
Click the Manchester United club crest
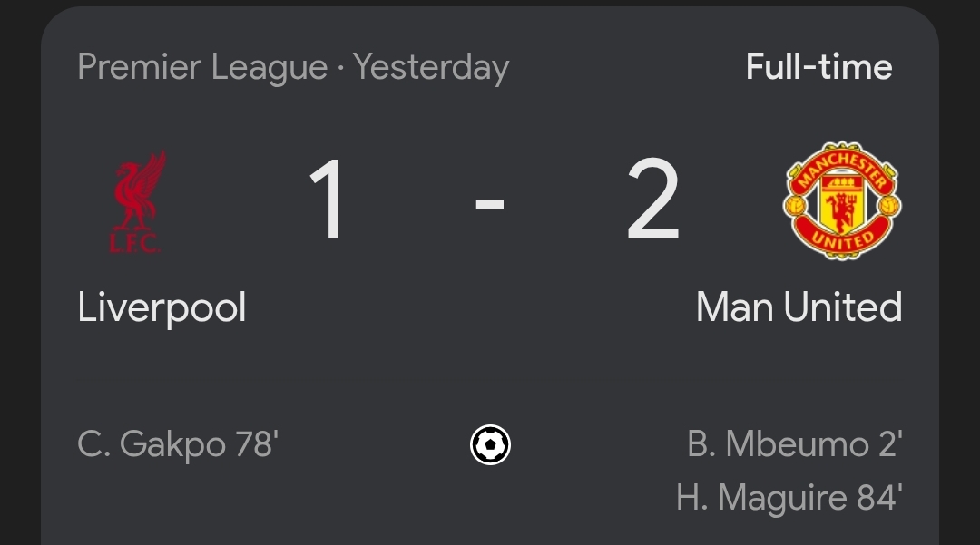842,200
